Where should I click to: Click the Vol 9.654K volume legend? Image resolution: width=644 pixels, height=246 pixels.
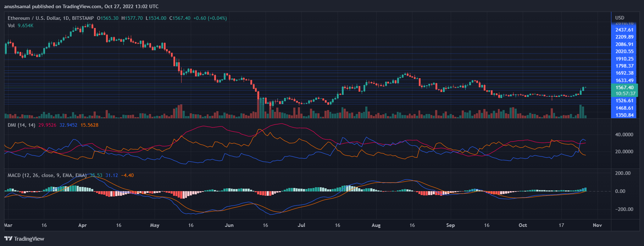click(x=21, y=25)
